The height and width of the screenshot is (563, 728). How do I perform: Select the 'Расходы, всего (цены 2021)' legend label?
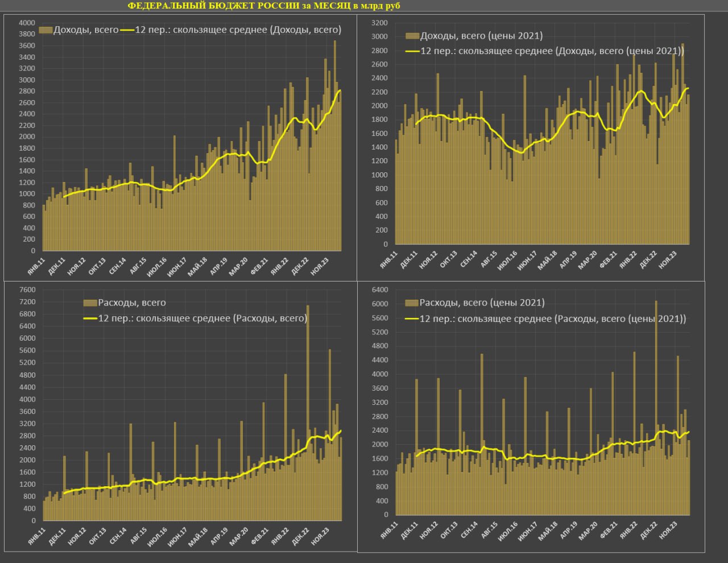482,303
